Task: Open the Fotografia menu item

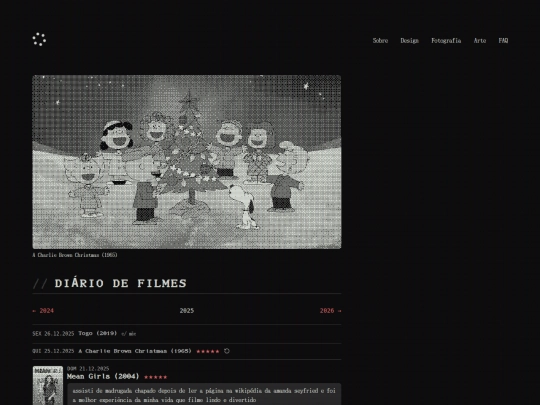Action: [446, 41]
